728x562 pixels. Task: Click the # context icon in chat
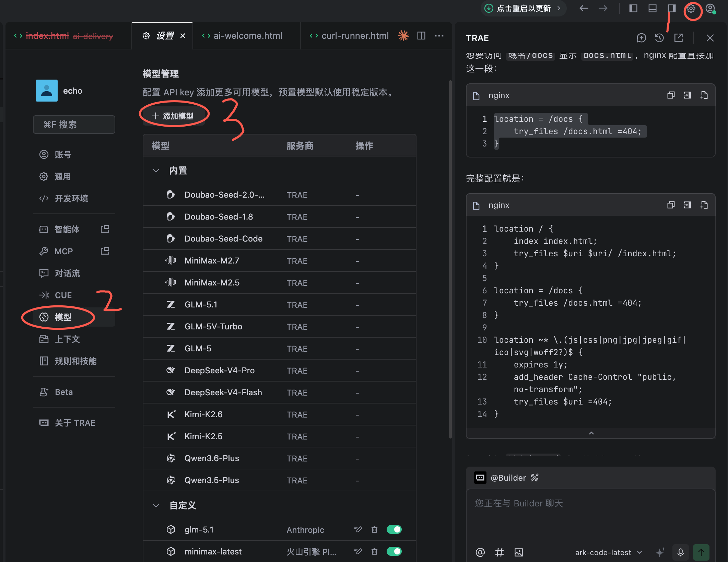click(x=500, y=552)
